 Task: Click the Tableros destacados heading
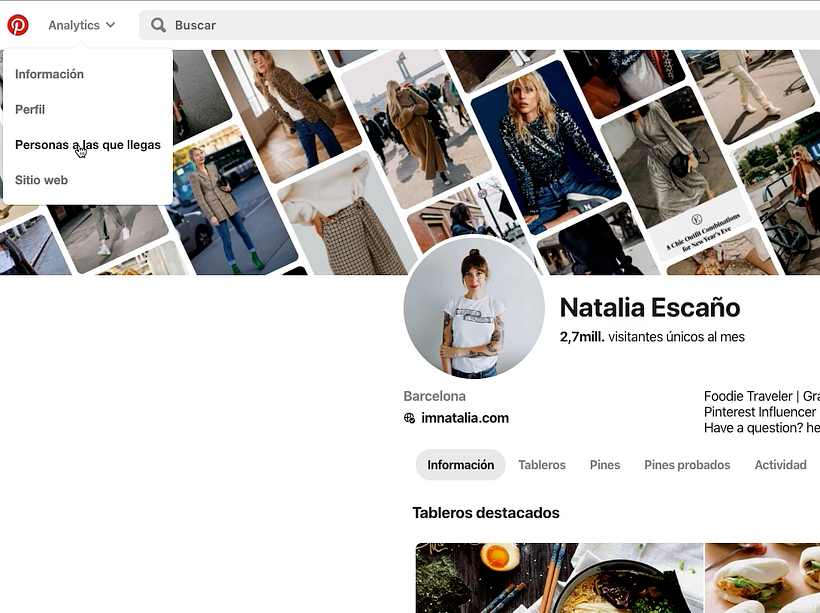point(486,513)
